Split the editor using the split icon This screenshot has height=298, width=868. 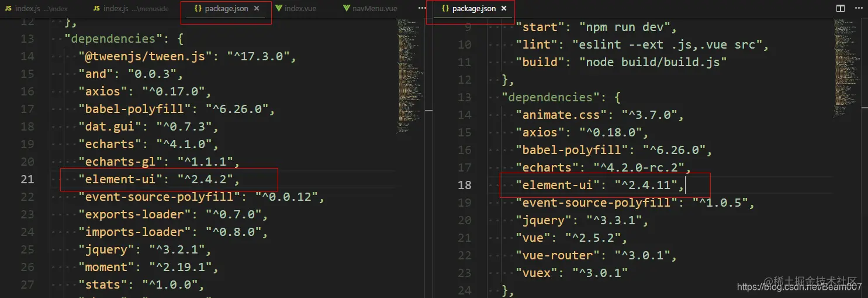[840, 9]
